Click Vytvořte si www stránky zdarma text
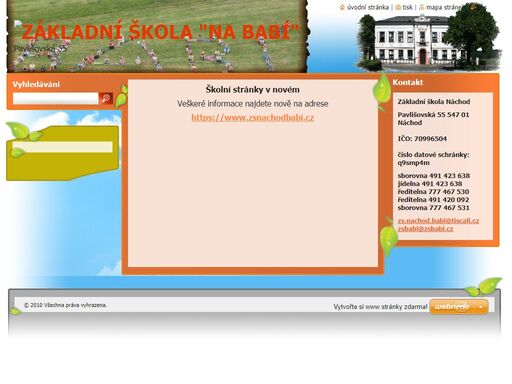The height and width of the screenshot is (384, 512). [x=380, y=307]
